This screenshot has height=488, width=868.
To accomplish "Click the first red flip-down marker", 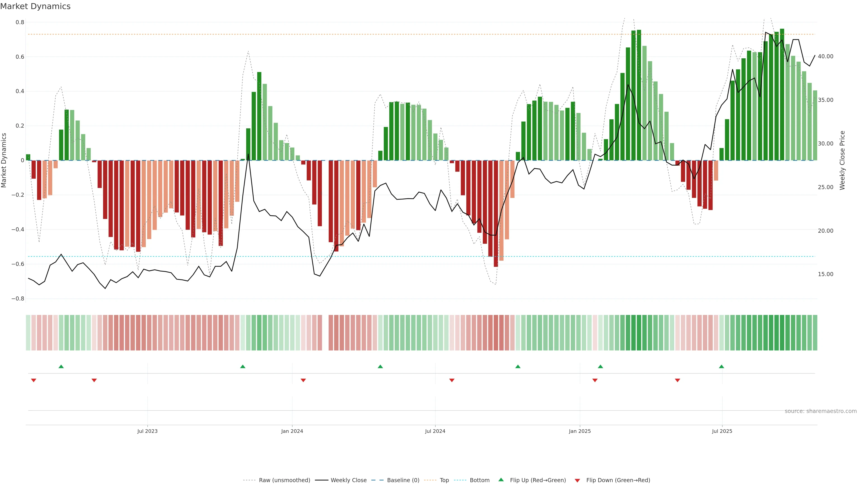I will coord(34,380).
